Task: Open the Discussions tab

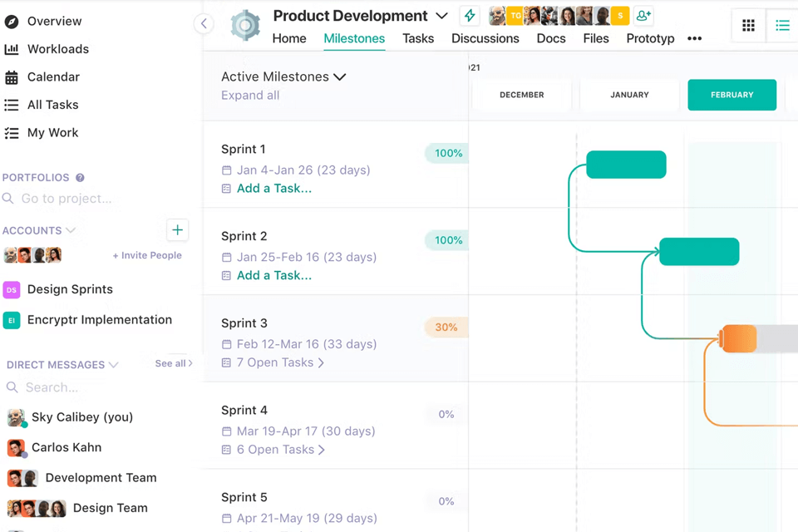Action: pyautogui.click(x=485, y=38)
